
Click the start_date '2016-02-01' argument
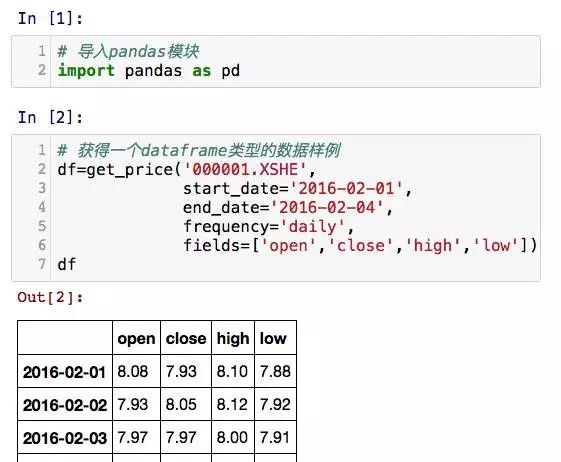[297, 189]
